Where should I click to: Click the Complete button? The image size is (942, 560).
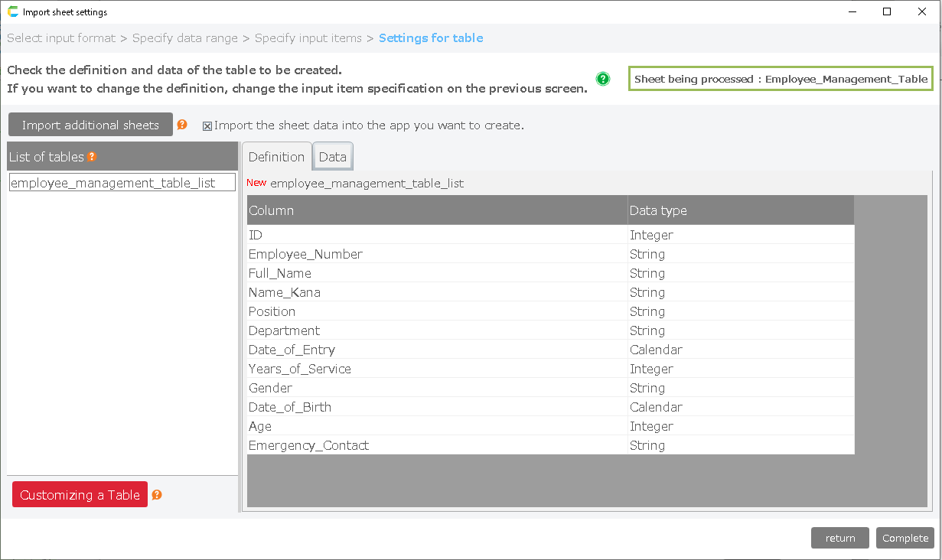coord(905,538)
